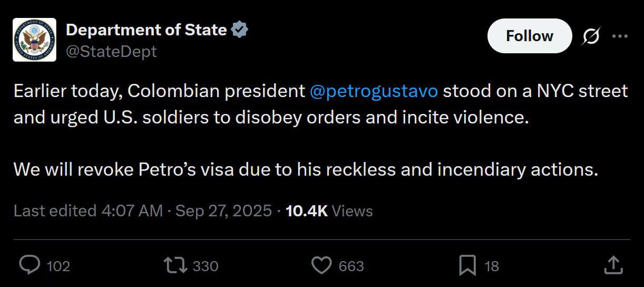644x287 pixels.
Task: Click the blue verified badge next to Department of State
Action: tap(239, 30)
